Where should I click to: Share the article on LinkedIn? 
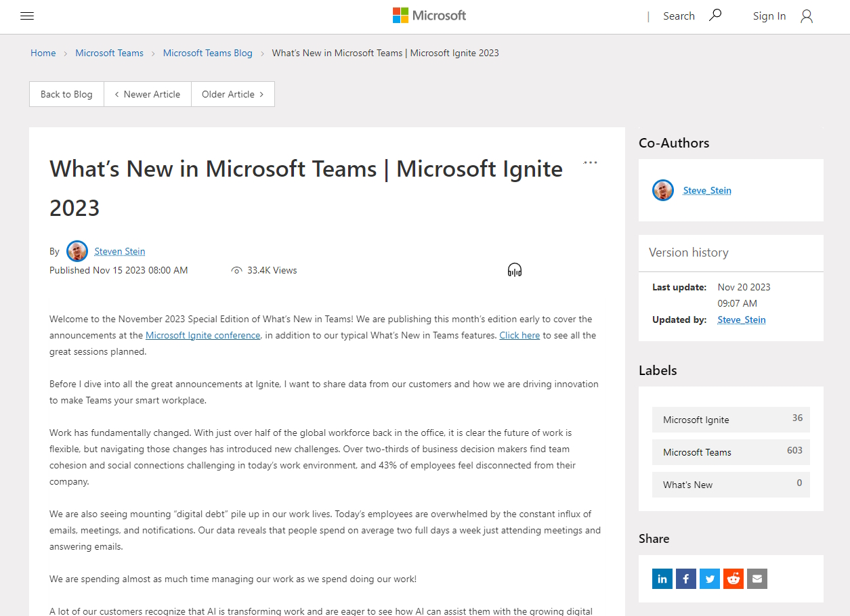click(662, 579)
